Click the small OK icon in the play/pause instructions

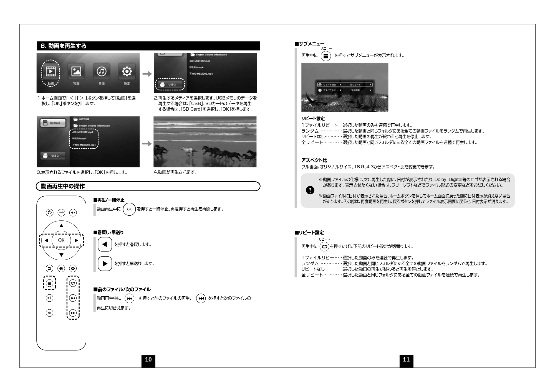click(x=129, y=209)
